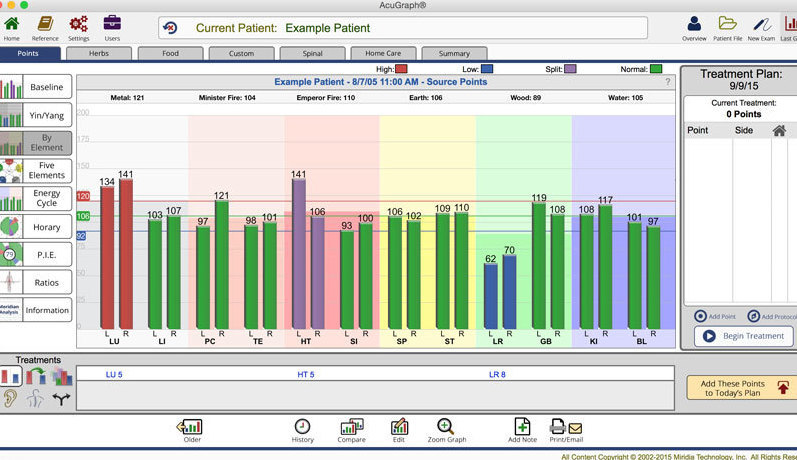Open the History clock icon
This screenshot has width=797, height=460.
pos(302,428)
